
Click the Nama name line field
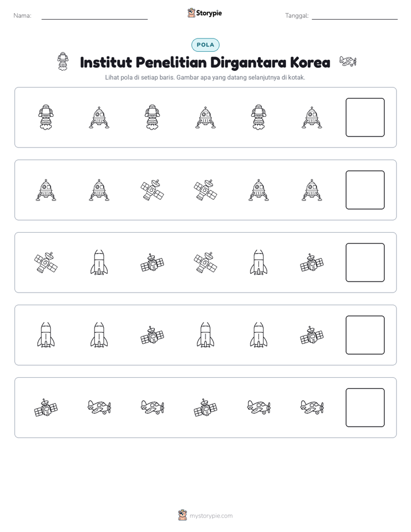(94, 16)
